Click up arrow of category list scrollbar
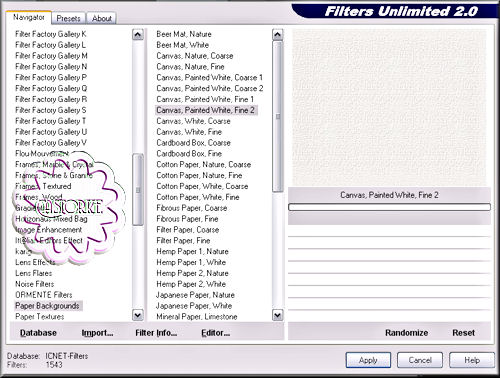 (138, 35)
